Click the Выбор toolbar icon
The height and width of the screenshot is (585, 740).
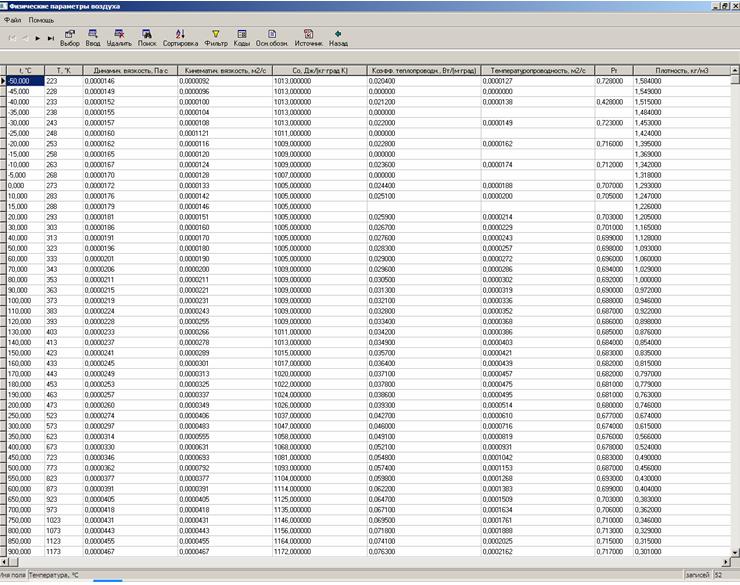(70, 37)
